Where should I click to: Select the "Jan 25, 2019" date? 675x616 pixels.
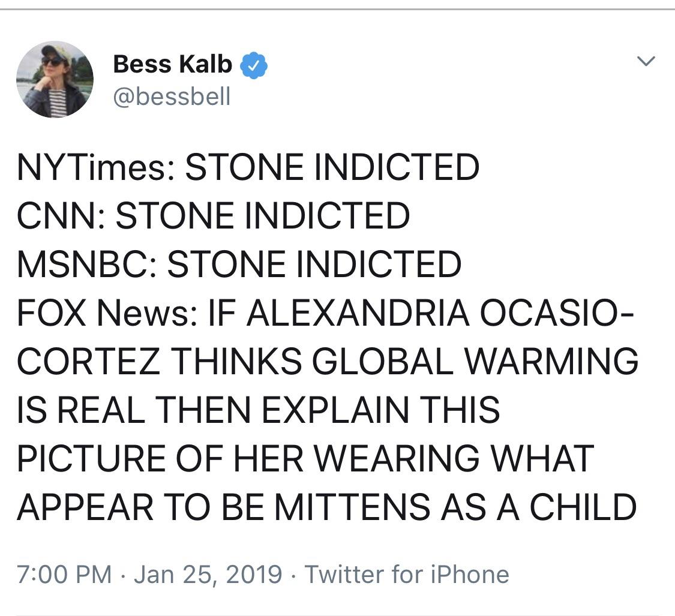tap(208, 574)
